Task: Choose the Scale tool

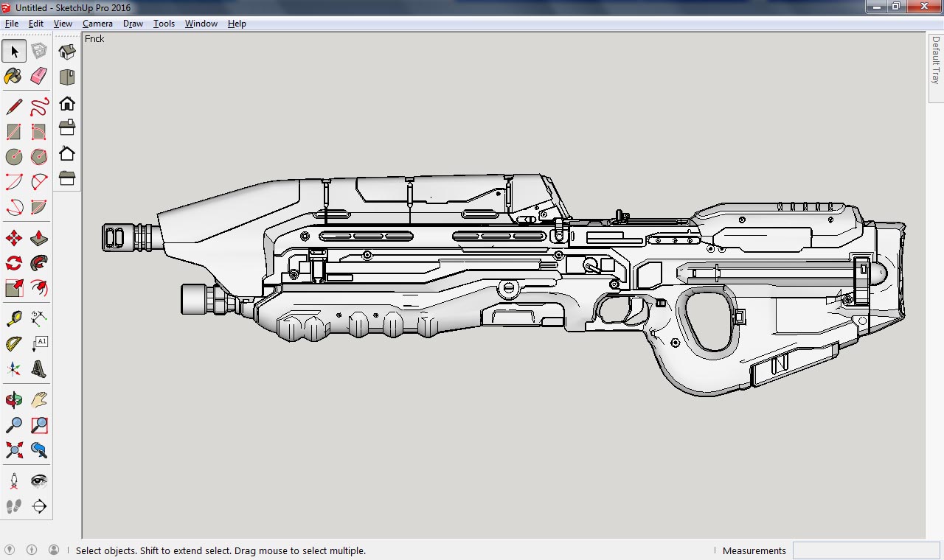Action: point(14,288)
